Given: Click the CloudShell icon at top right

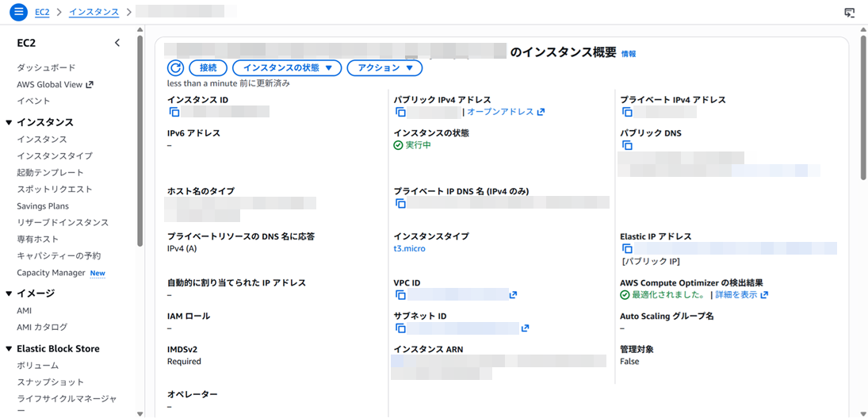Looking at the screenshot, I should [x=850, y=13].
